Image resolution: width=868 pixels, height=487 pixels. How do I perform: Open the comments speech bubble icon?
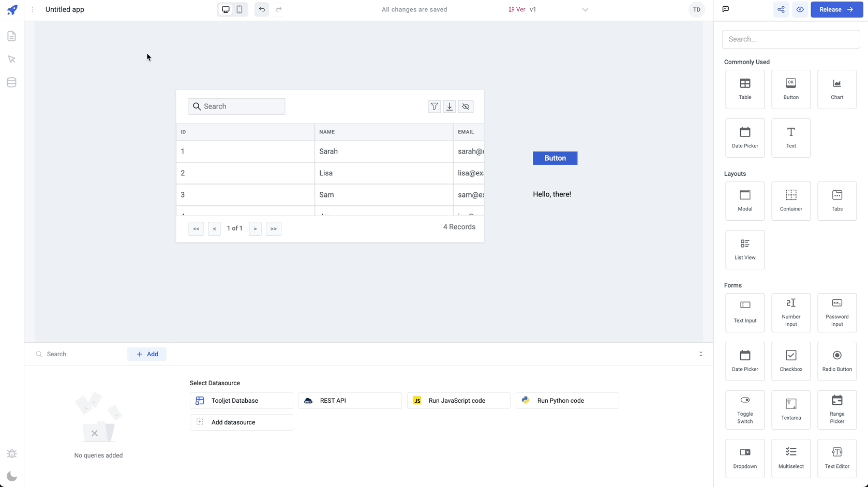(726, 9)
